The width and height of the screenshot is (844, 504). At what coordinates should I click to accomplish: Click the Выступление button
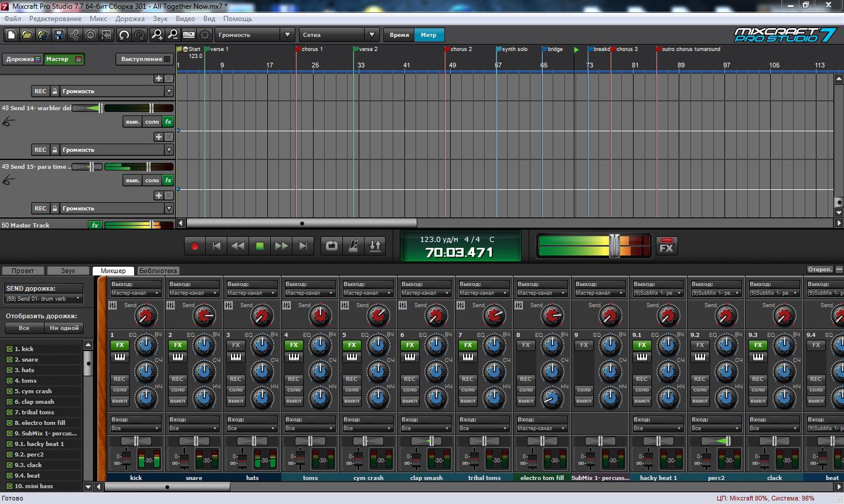tap(145, 59)
